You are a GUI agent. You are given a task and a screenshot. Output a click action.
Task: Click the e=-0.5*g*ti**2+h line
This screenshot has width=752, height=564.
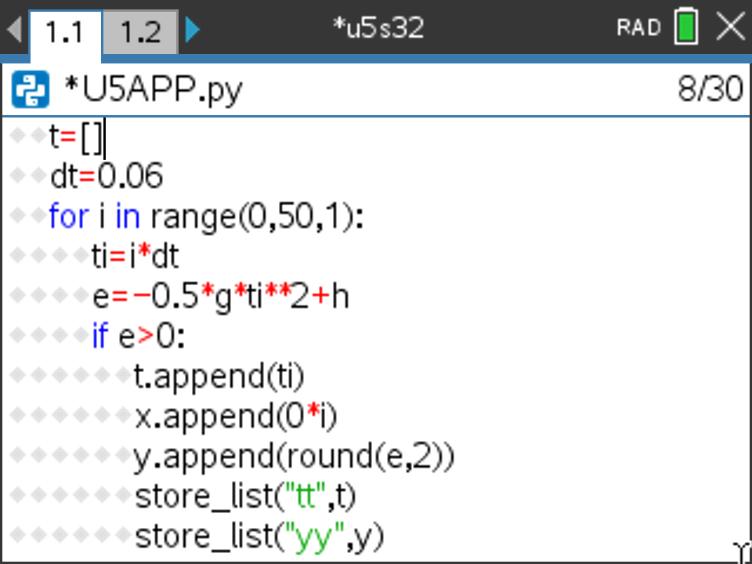tap(220, 297)
